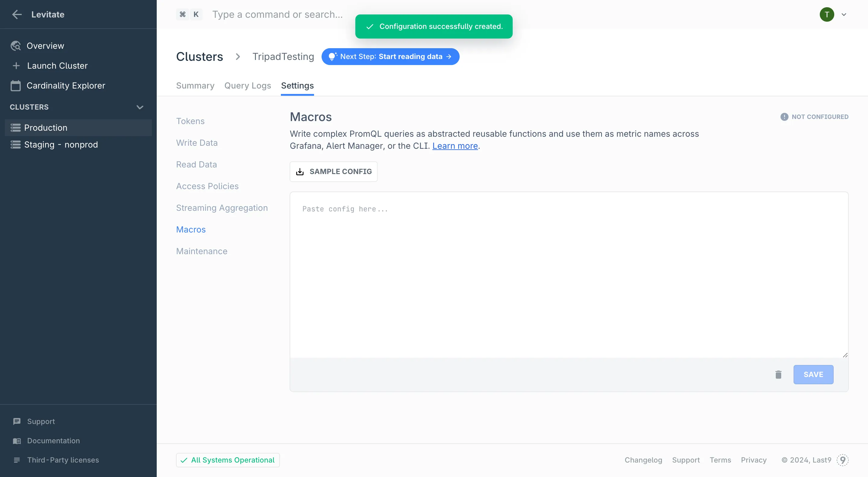Click the chevron after Clusters breadcrumb
Viewport: 868px width, 477px height.
click(x=237, y=57)
